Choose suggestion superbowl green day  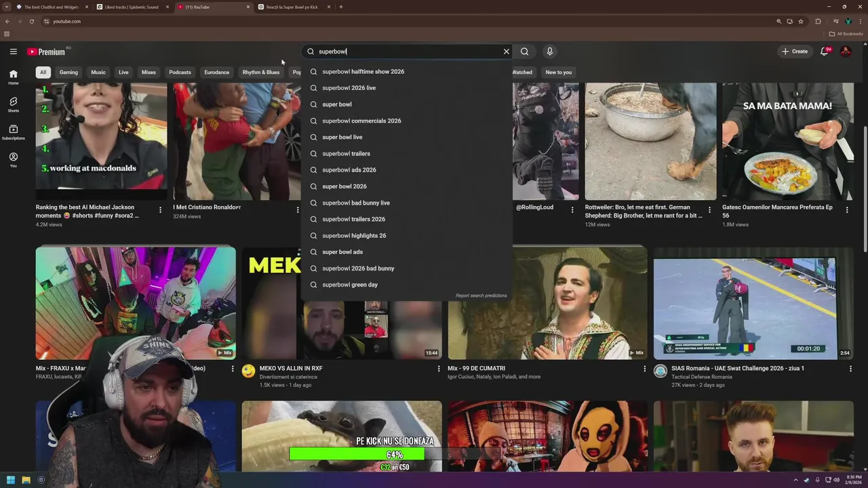407,285
